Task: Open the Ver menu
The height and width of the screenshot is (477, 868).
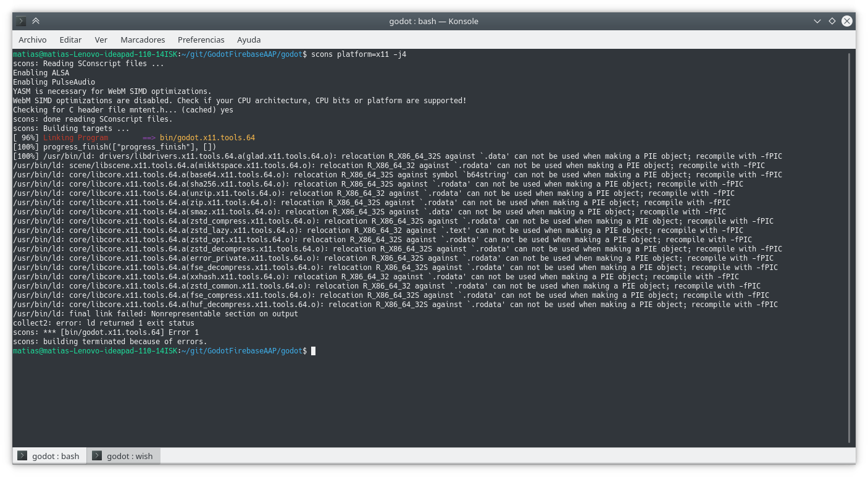Action: 101,40
